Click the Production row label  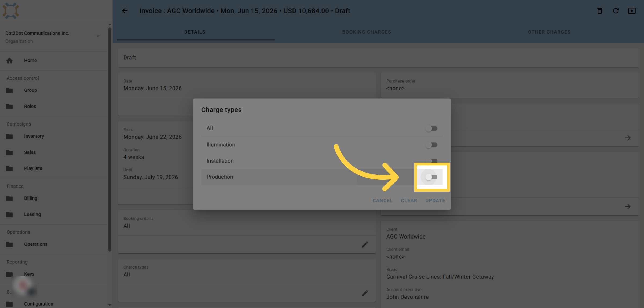[220, 177]
